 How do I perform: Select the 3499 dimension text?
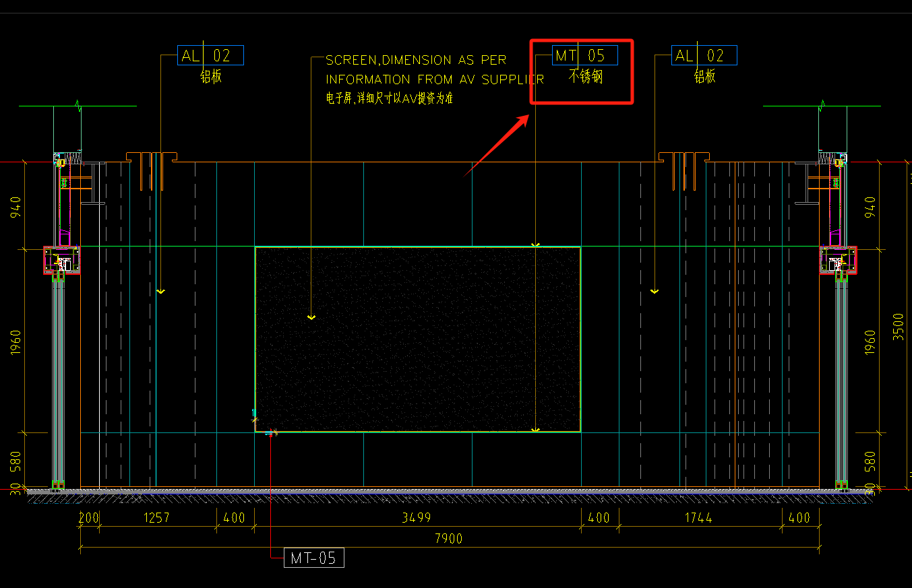pos(416,517)
